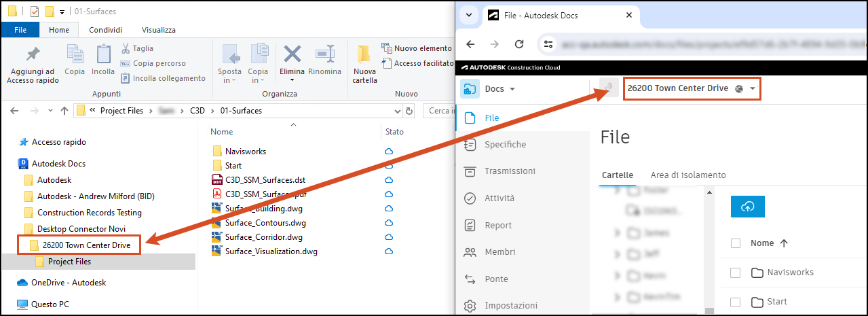
Task: Switch to the Home ribbon tab
Action: pos(59,30)
